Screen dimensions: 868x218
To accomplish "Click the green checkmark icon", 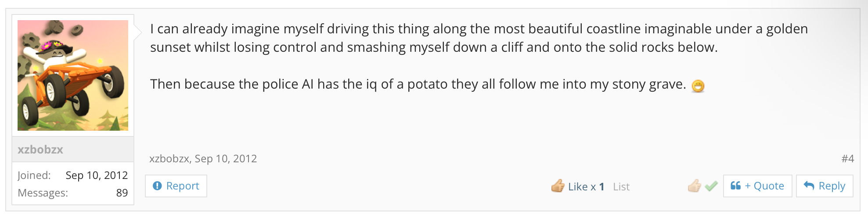I will (711, 186).
